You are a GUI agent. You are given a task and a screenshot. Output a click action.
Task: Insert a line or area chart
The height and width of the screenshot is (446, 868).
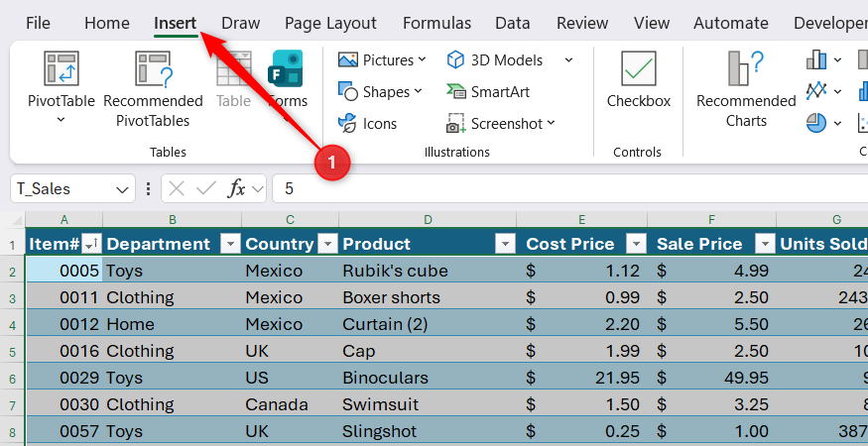pos(816,91)
